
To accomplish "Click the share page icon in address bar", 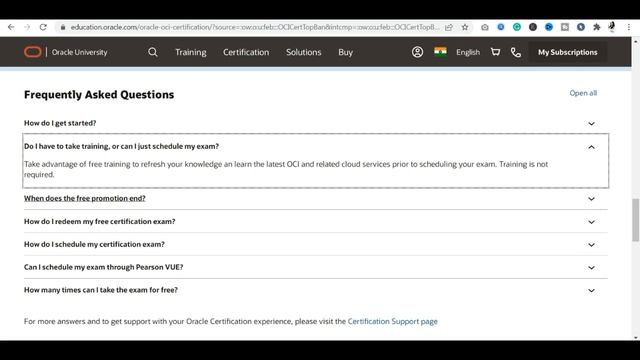I will coord(449,27).
